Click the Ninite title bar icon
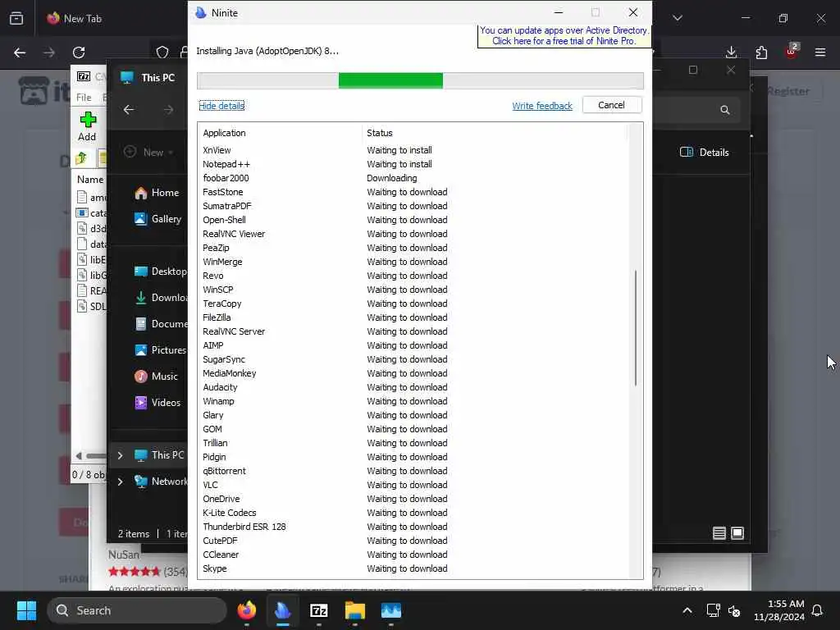This screenshot has height=630, width=840. pos(201,12)
